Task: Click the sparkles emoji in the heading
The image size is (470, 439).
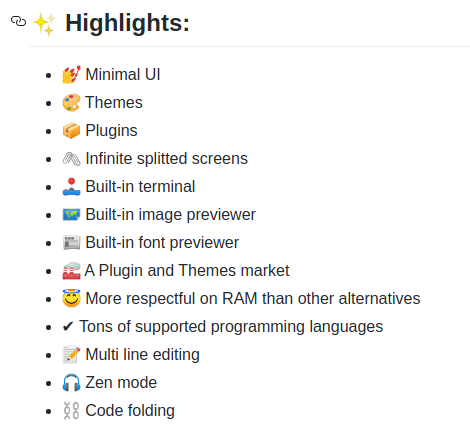Action: tap(44, 24)
